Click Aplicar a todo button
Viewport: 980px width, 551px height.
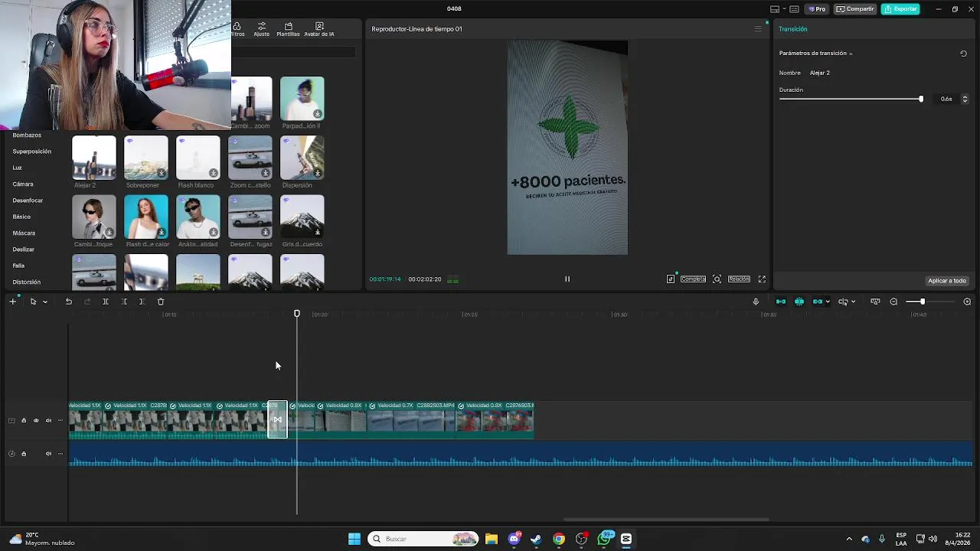947,281
